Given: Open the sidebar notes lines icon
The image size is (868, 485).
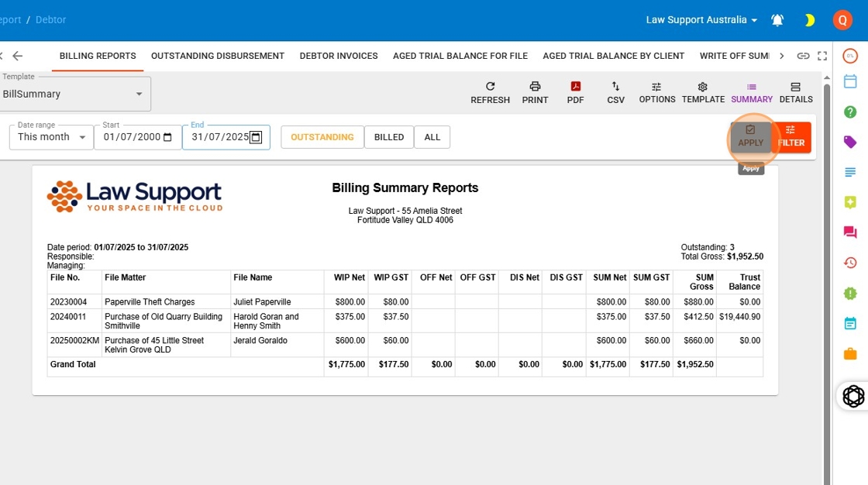Looking at the screenshot, I should 849,172.
